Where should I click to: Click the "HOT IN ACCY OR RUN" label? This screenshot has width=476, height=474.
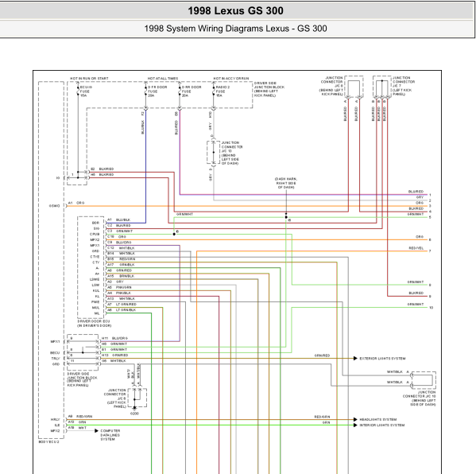[x=231, y=79]
